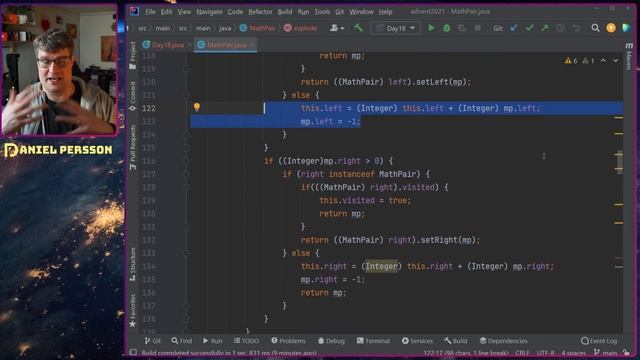The height and width of the screenshot is (360, 640).
Task: Open the Window menu
Action: [361, 11]
